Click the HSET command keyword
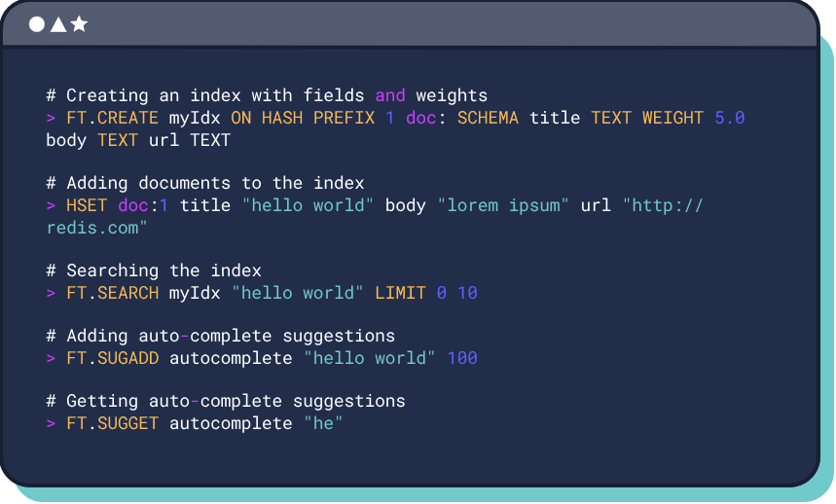 coord(87,205)
